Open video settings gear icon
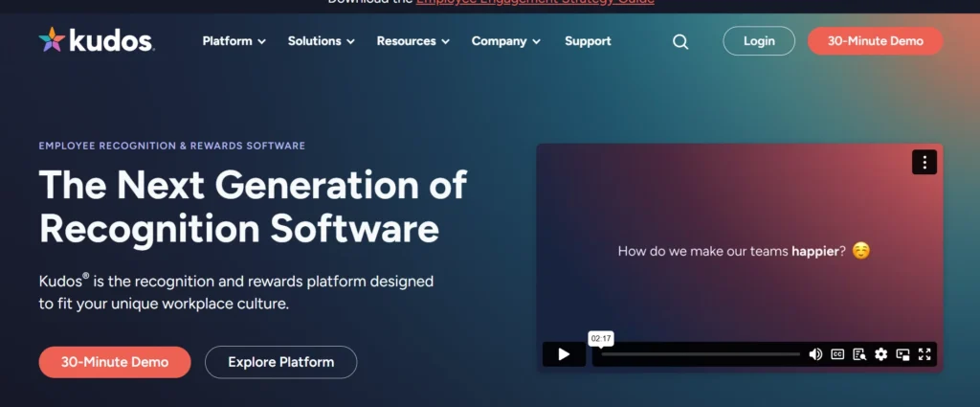Viewport: 980px width, 407px height. (880, 354)
